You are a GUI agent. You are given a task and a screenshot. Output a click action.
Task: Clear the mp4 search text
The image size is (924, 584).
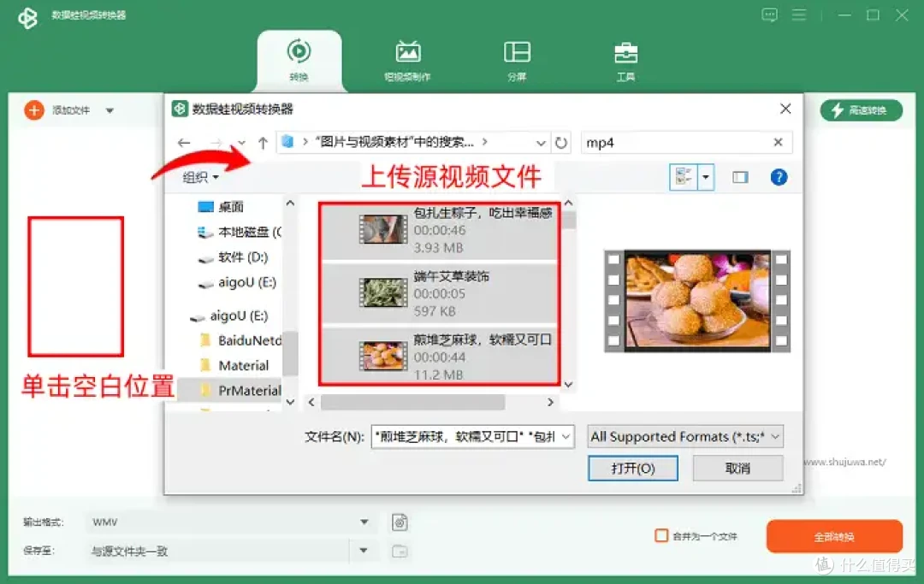click(778, 142)
